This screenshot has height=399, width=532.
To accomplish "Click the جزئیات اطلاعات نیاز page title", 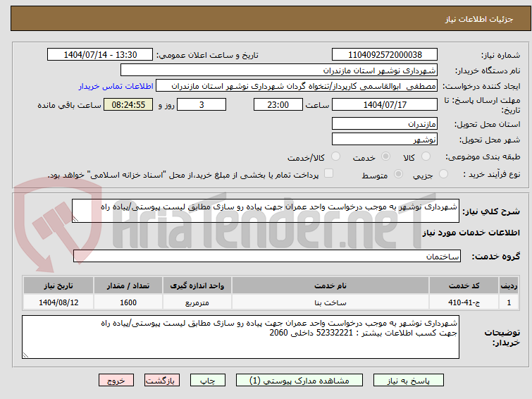I will point(478,19).
